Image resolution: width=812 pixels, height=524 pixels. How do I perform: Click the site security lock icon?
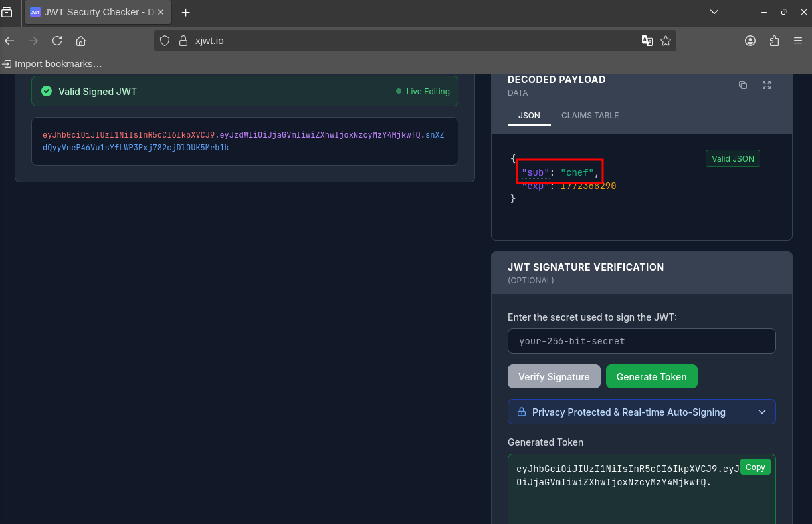click(183, 41)
